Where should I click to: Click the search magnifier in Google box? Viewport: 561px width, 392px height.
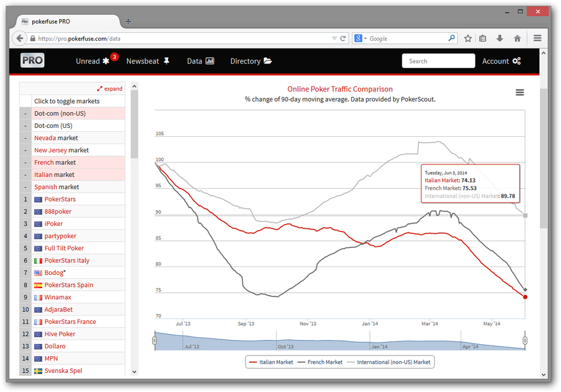(x=452, y=38)
